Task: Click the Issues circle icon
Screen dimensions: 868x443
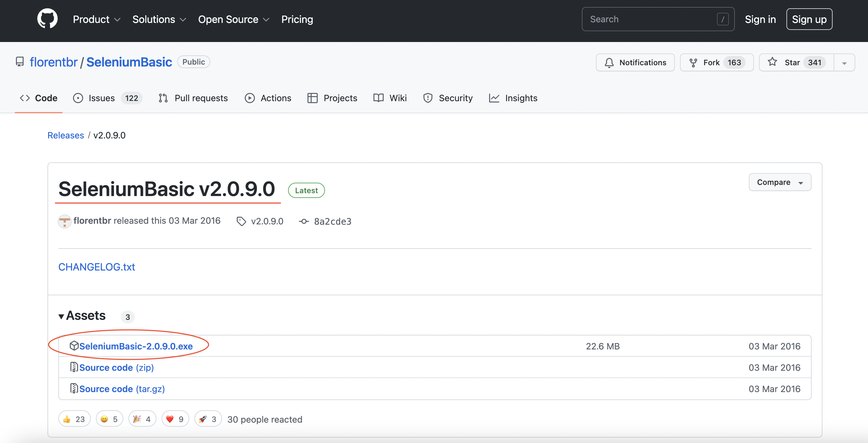Action: [x=79, y=98]
